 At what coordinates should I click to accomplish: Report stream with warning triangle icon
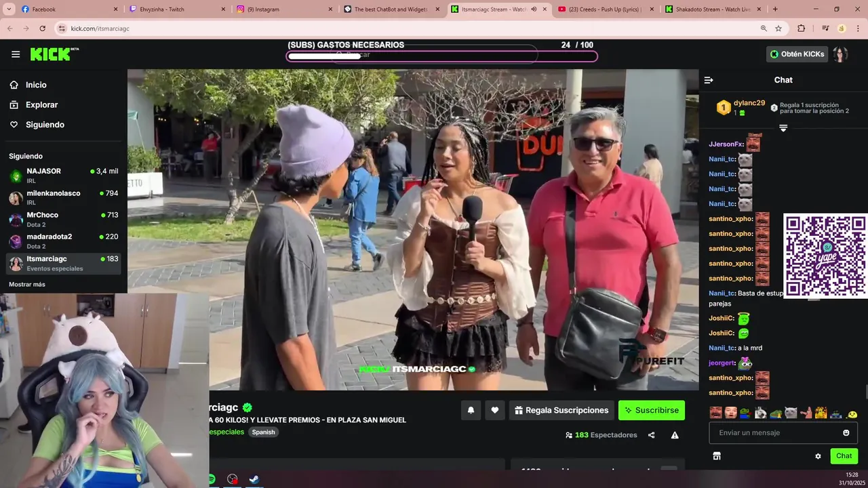pyautogui.click(x=675, y=435)
